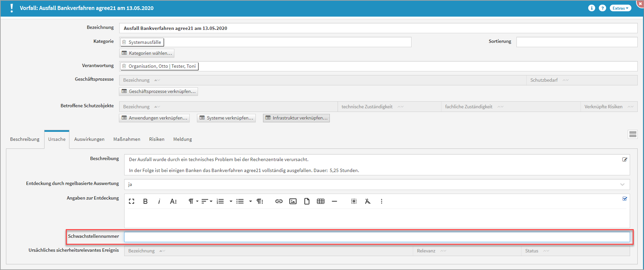Open the Extras dropdown menu
Viewport: 644px width, 270px height.
pyautogui.click(x=620, y=8)
